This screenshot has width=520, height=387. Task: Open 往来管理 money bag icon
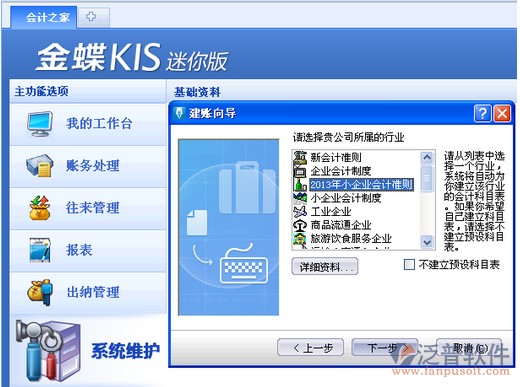[40, 208]
